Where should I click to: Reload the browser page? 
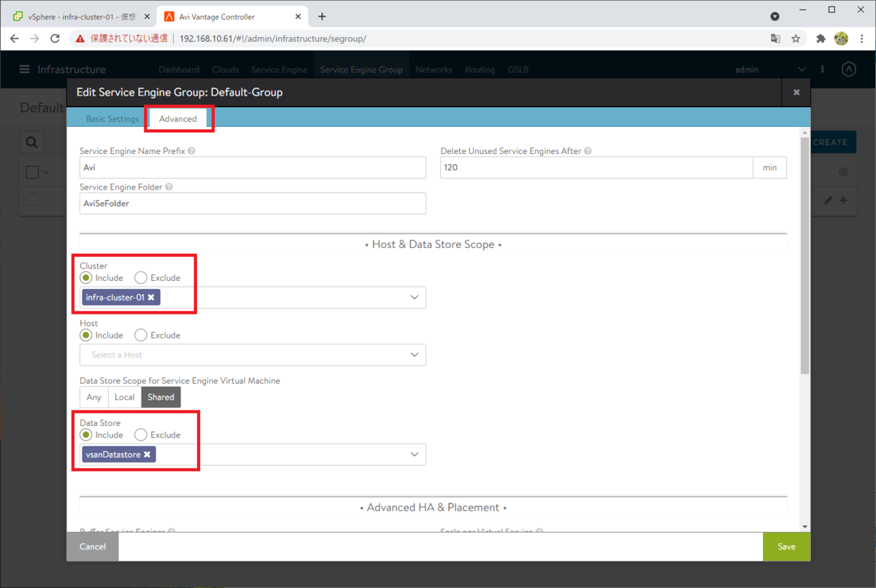coord(55,39)
